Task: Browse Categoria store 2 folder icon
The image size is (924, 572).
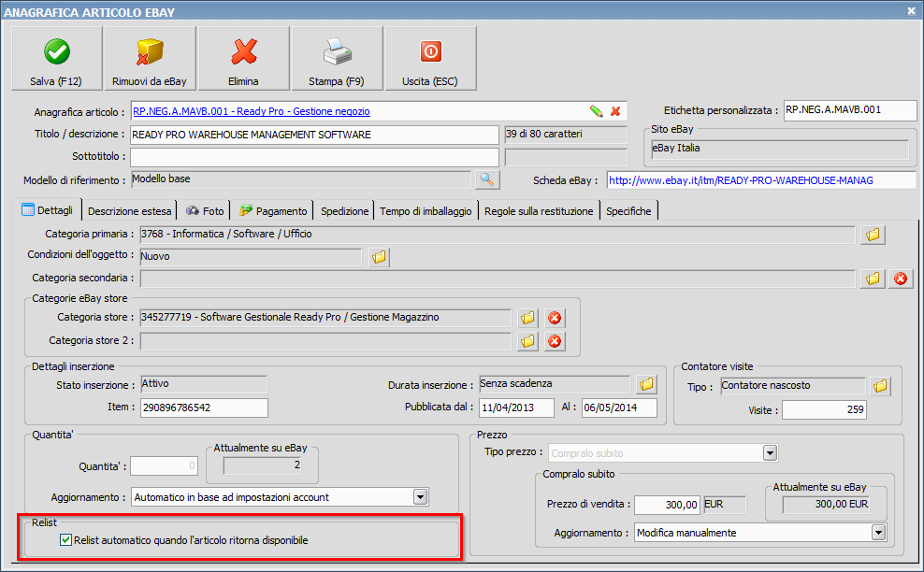Action: pyautogui.click(x=528, y=341)
